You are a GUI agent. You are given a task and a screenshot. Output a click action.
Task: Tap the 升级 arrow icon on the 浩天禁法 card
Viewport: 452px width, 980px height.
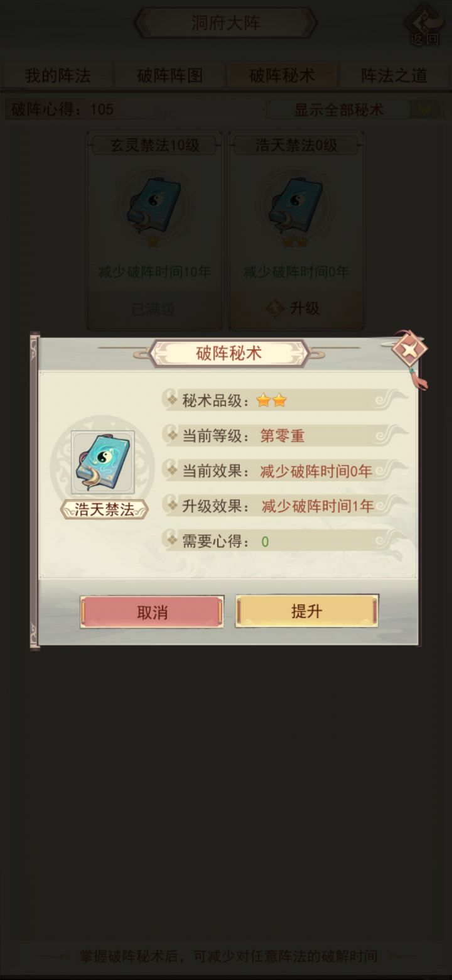275,308
